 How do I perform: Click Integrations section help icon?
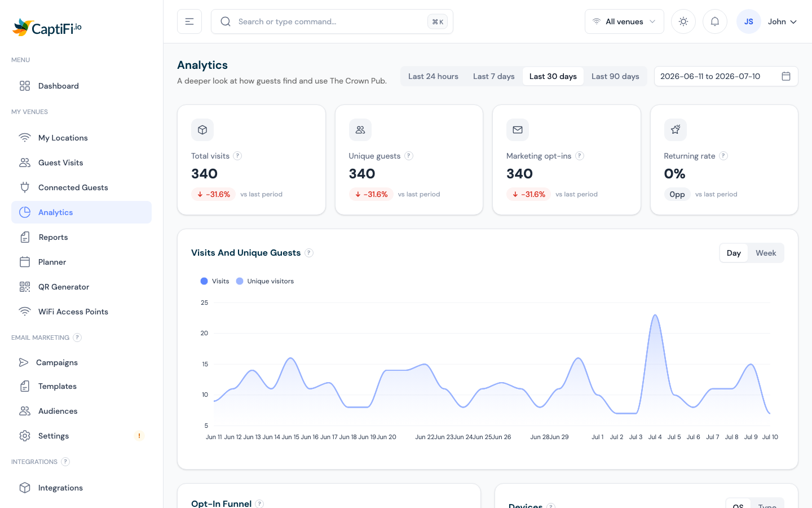click(65, 462)
